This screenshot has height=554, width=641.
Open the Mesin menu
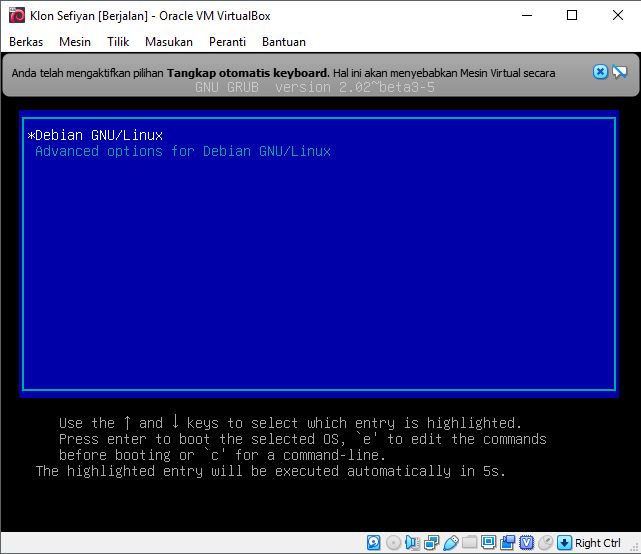75,42
